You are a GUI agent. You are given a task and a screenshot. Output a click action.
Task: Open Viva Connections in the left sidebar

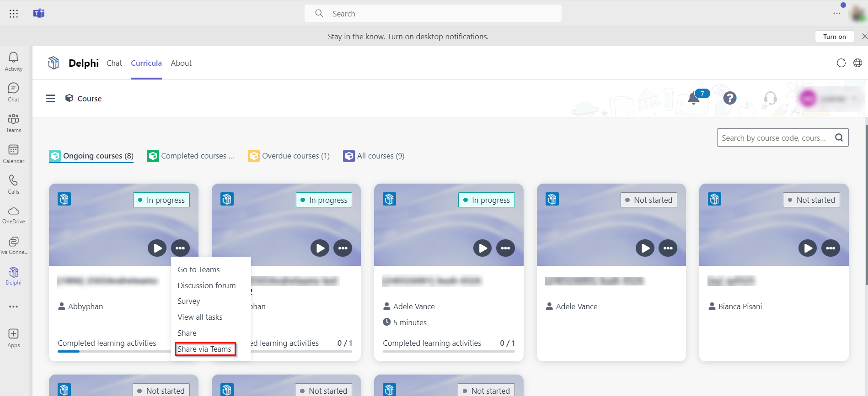(x=14, y=246)
